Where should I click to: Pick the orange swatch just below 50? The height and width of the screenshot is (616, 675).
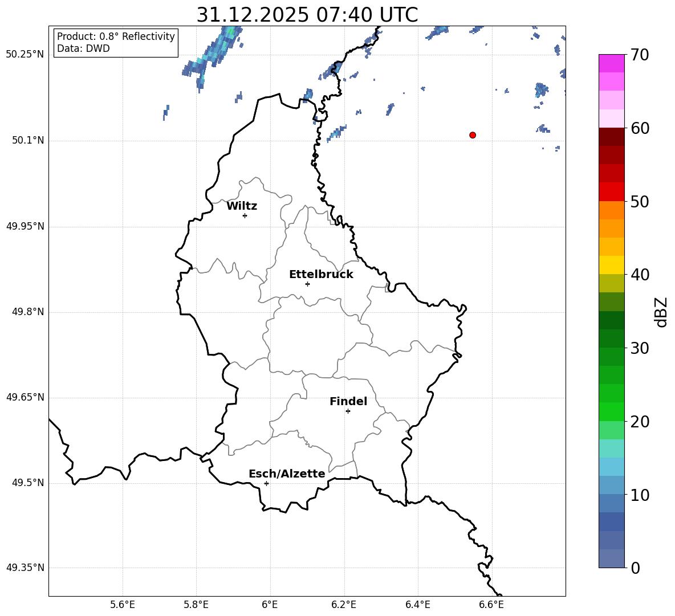point(612,210)
